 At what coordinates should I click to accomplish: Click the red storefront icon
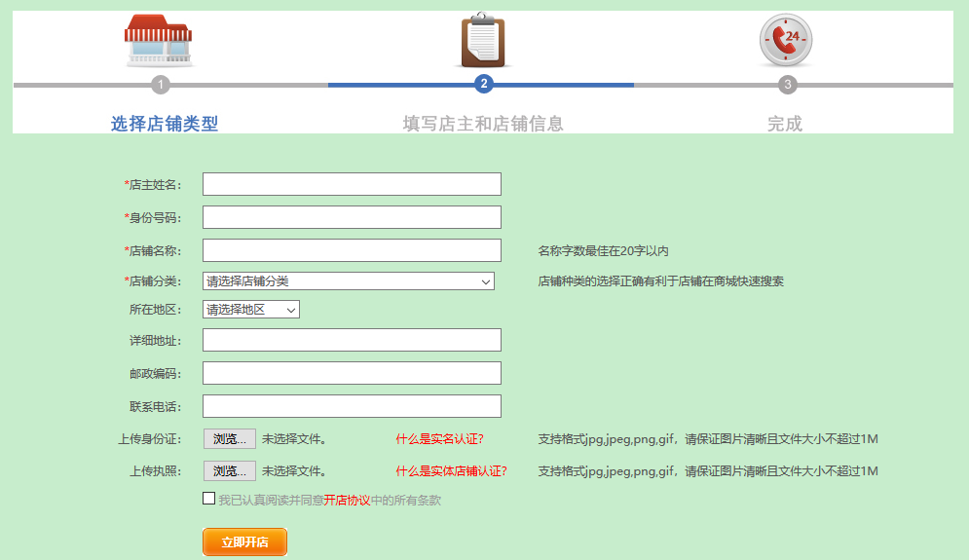pos(159,40)
